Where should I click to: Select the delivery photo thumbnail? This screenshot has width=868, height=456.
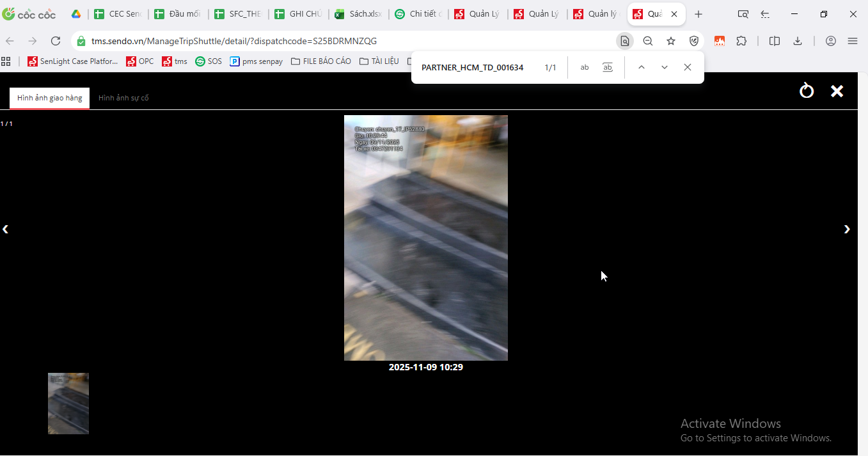coord(68,404)
